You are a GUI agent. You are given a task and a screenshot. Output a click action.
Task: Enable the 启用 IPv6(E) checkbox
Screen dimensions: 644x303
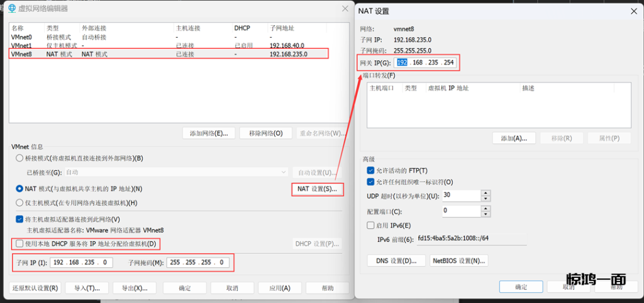click(370, 225)
